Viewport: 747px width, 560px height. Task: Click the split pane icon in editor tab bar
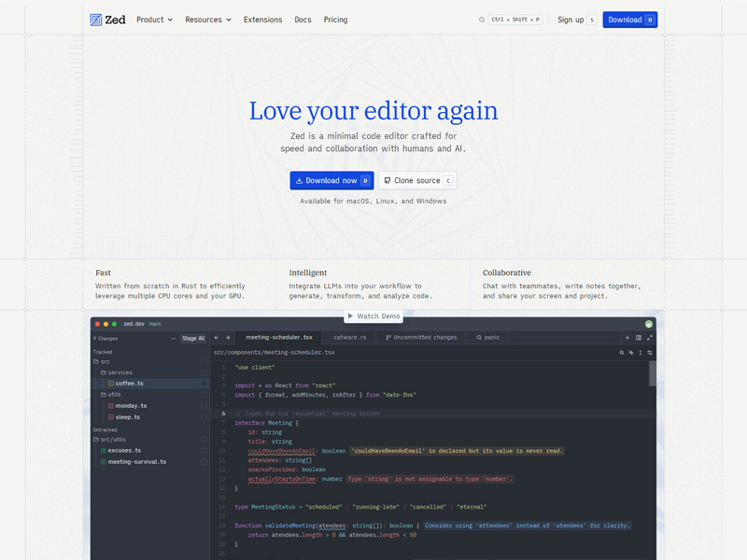coord(639,338)
